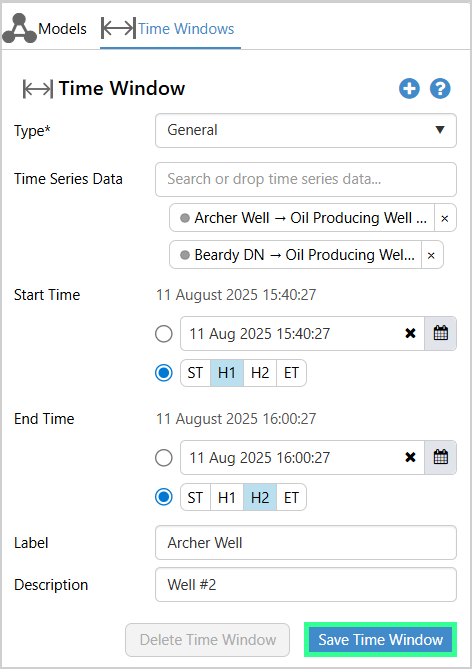Click the Label field containing Archer Well
The width and height of the screenshot is (472, 669).
[306, 543]
